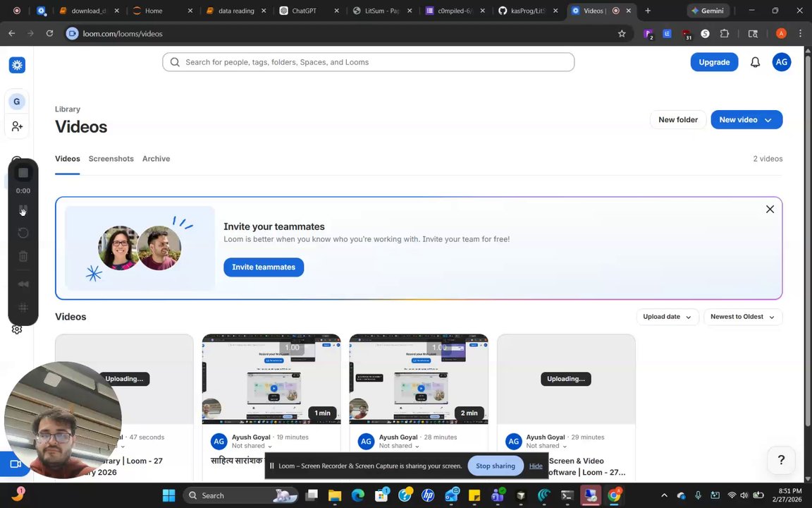This screenshot has width=812, height=508.
Task: Click the webcam bubble preview
Action: coord(63,420)
